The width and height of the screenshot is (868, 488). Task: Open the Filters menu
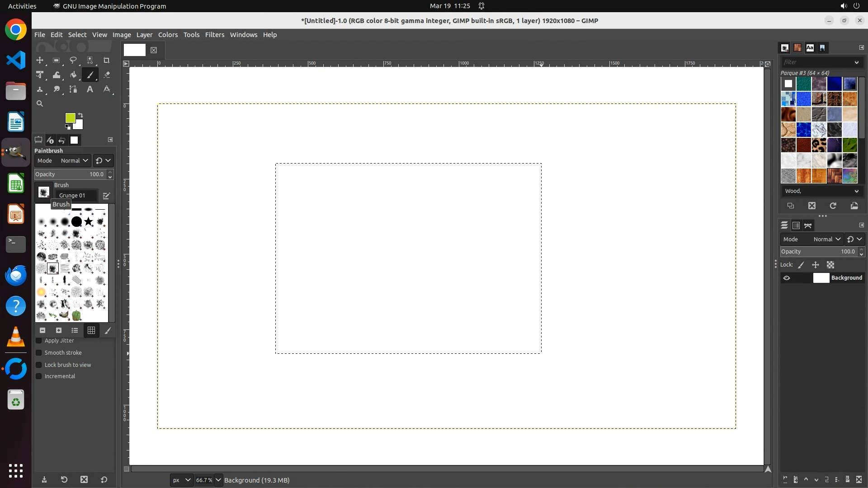click(x=214, y=35)
